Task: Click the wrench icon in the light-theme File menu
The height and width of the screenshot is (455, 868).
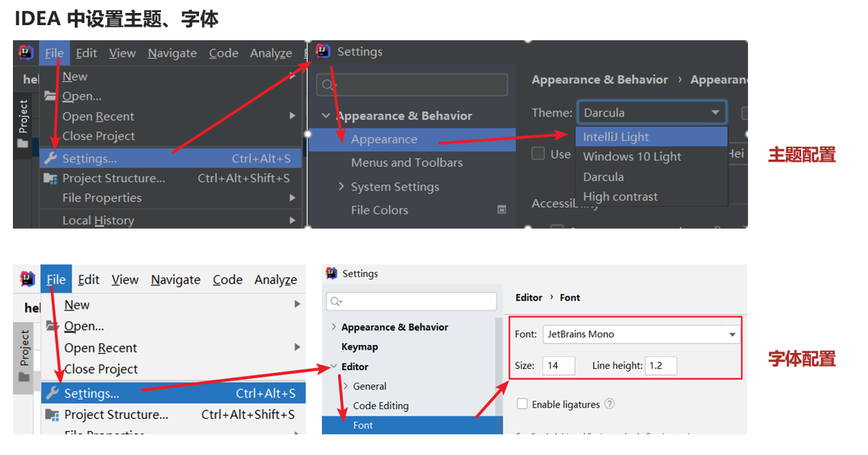Action: [52, 393]
